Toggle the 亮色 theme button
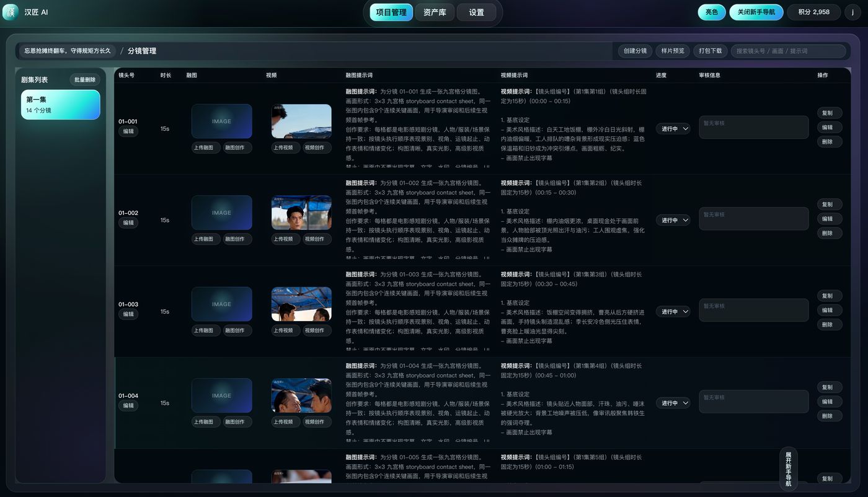 click(x=712, y=12)
